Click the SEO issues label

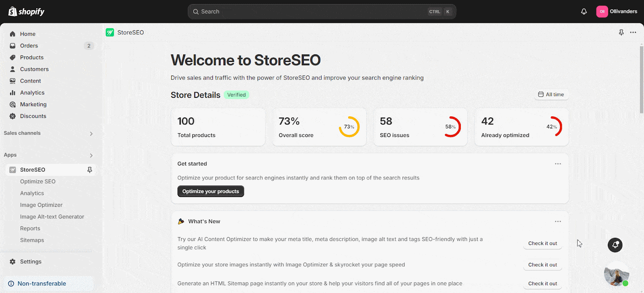pyautogui.click(x=394, y=135)
